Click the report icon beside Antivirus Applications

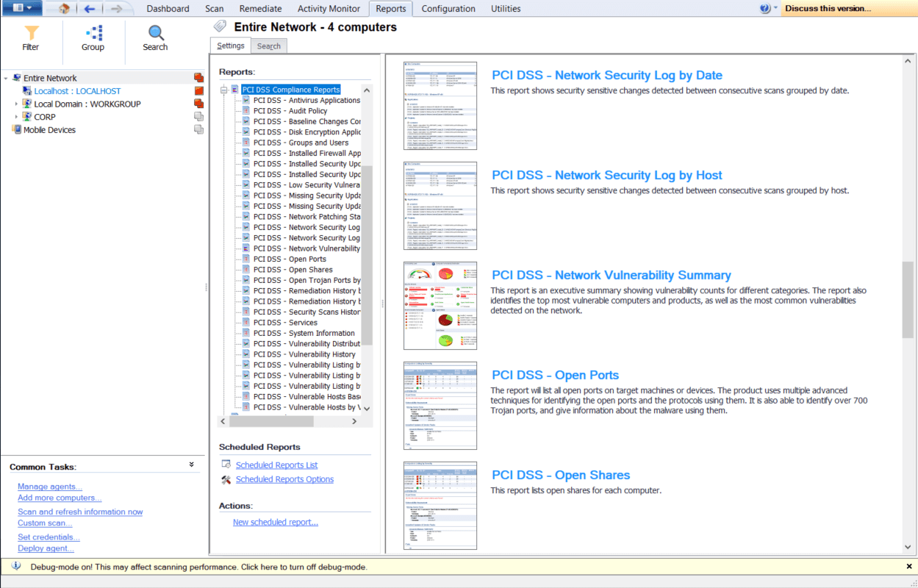point(247,100)
